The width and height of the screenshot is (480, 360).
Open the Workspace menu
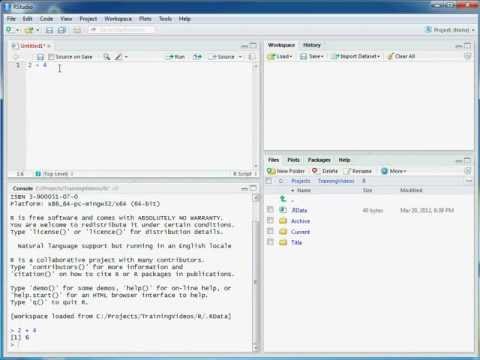pos(118,19)
